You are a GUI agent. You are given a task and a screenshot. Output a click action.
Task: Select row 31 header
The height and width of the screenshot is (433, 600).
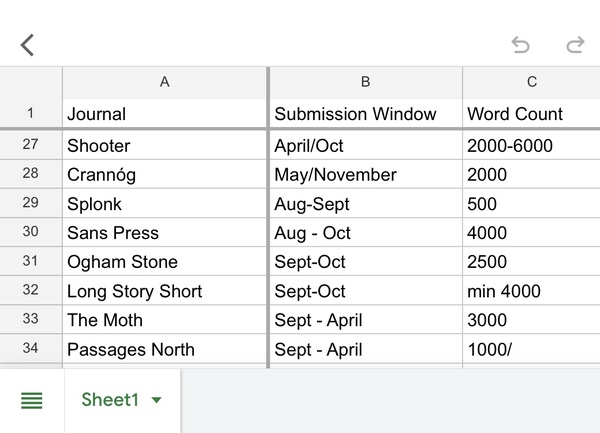(31, 261)
